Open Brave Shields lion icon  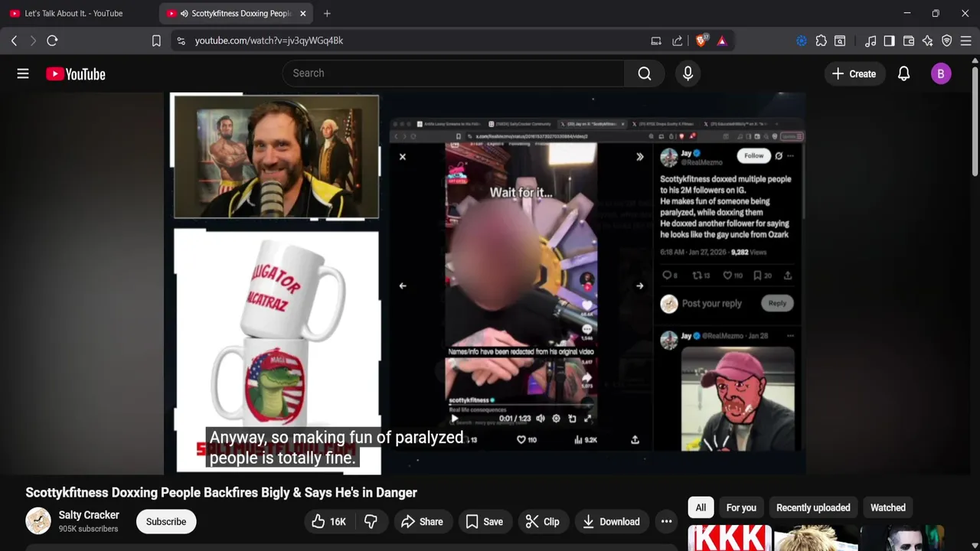pyautogui.click(x=701, y=41)
